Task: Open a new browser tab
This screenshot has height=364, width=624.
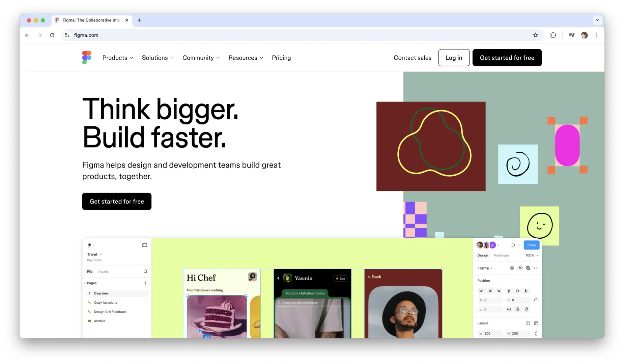Action: pos(139,20)
